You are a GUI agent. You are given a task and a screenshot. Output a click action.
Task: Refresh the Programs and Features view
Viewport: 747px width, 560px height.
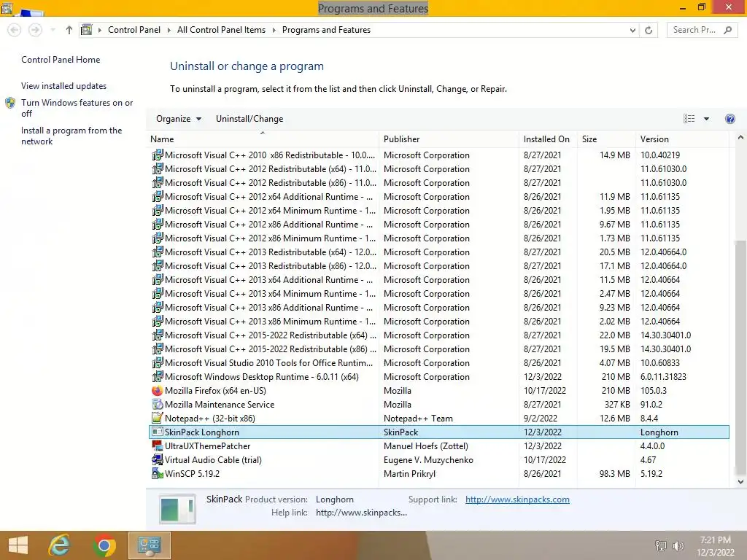[x=649, y=30]
